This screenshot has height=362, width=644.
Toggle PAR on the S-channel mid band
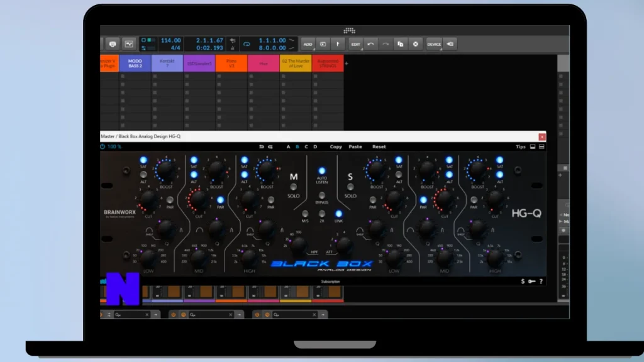point(423,200)
